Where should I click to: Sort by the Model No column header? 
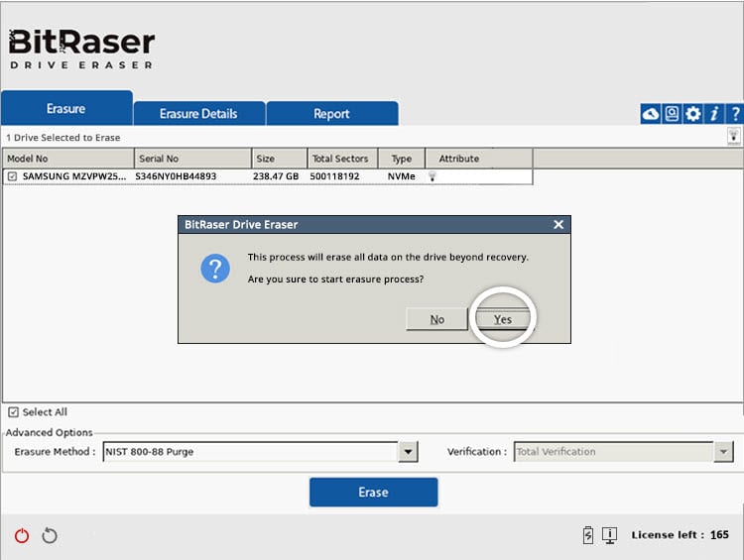tap(68, 159)
